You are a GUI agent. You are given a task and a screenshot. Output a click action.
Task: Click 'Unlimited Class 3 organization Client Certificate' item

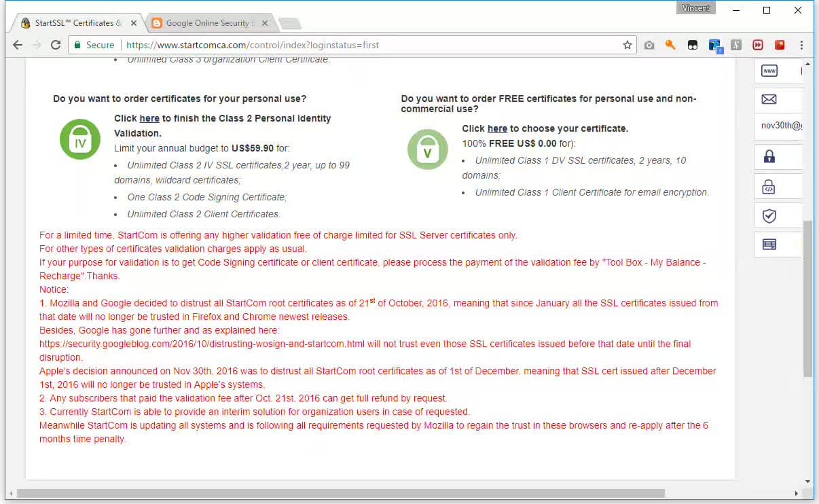click(x=228, y=60)
